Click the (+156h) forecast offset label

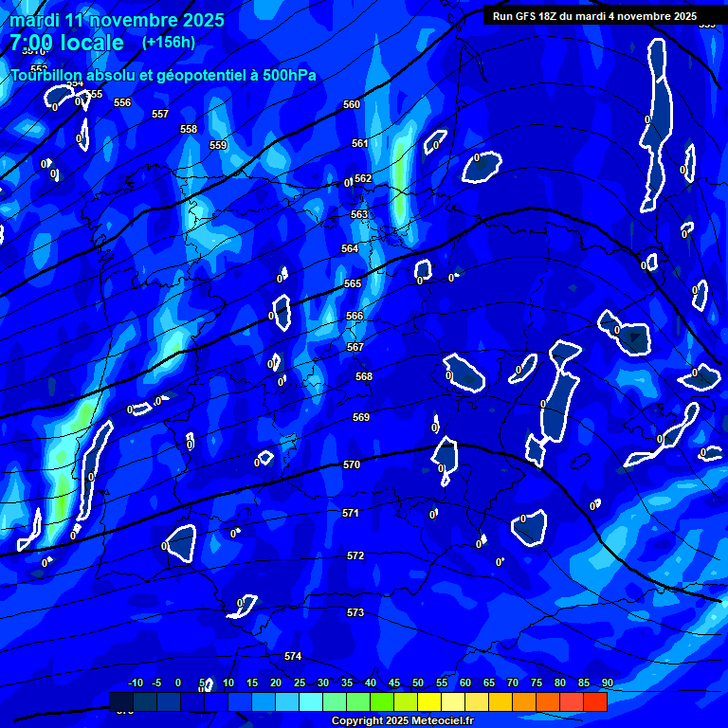point(169,42)
